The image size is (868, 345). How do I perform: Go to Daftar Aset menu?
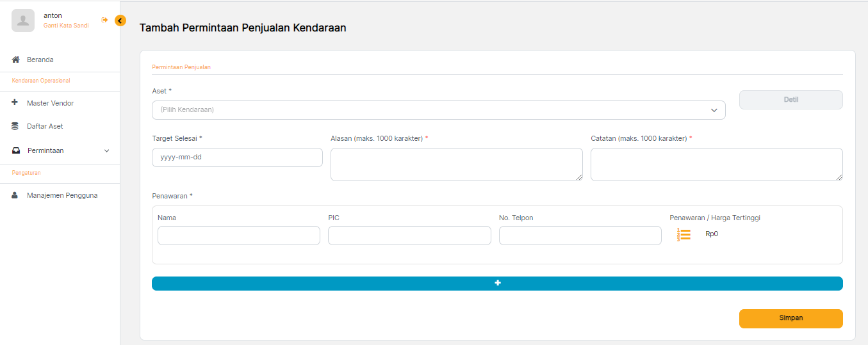click(x=45, y=126)
